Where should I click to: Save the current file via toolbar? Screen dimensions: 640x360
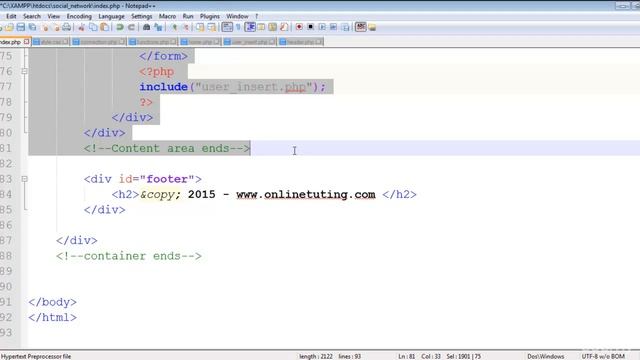(20, 27)
